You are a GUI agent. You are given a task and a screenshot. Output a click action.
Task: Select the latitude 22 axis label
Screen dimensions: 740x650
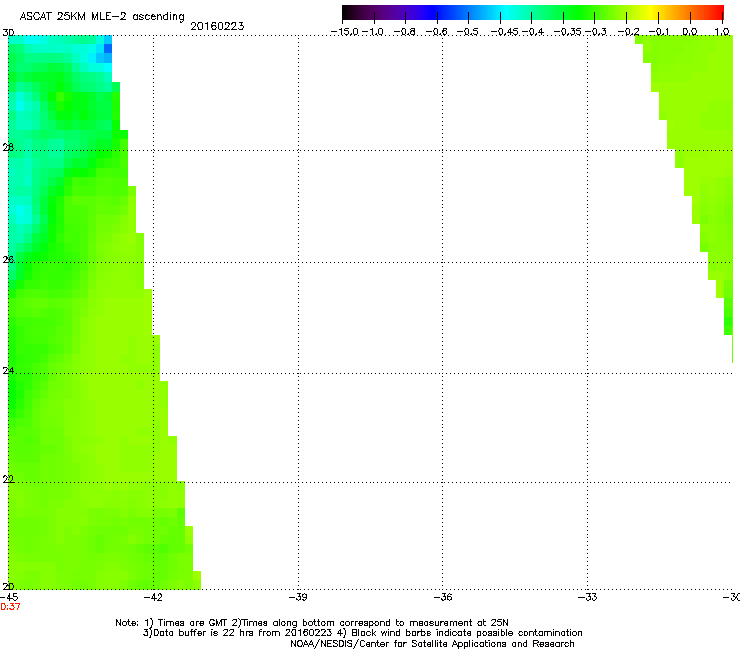coord(8,479)
